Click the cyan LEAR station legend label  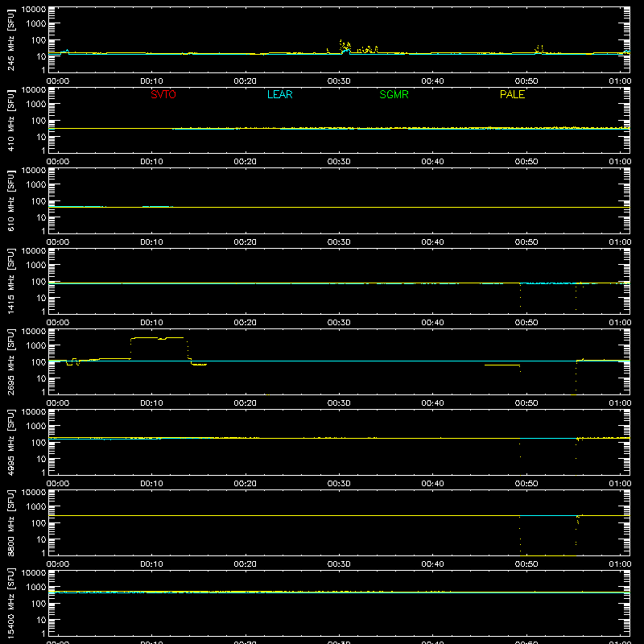pyautogui.click(x=279, y=94)
